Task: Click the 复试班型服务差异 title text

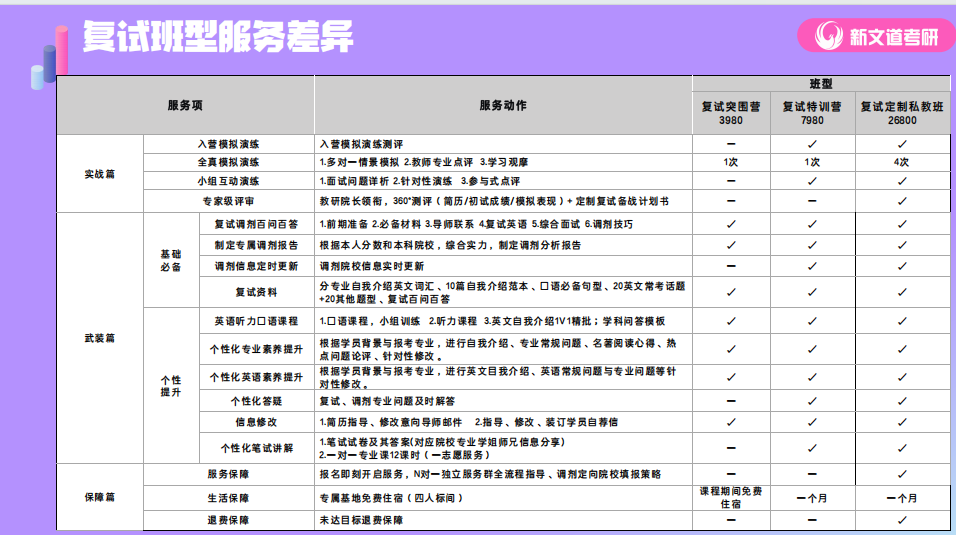Action: [217, 36]
